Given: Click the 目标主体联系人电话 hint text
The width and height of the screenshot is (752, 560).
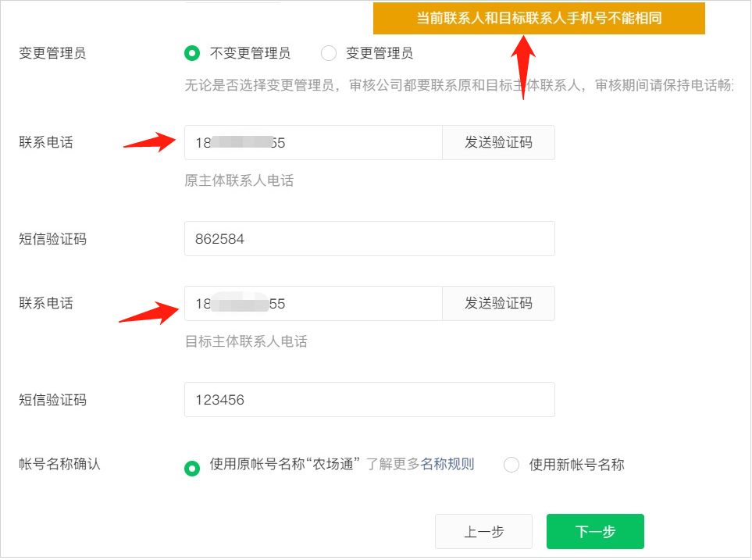Looking at the screenshot, I should point(246,341).
